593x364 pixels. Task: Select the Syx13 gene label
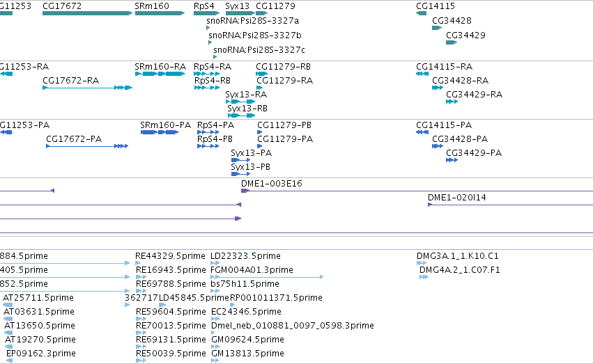[237, 6]
